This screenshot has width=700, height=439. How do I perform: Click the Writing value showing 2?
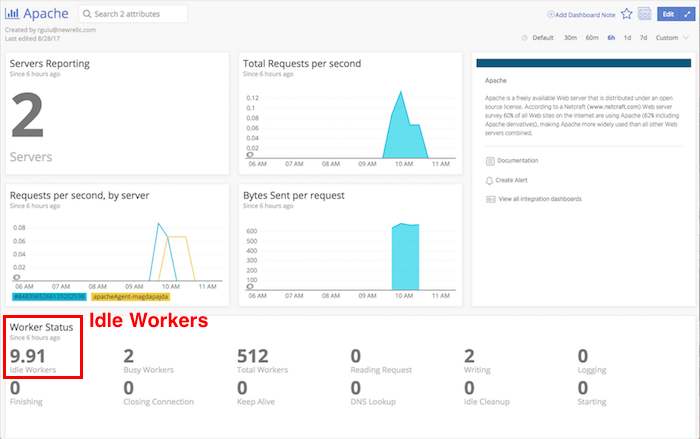point(469,356)
